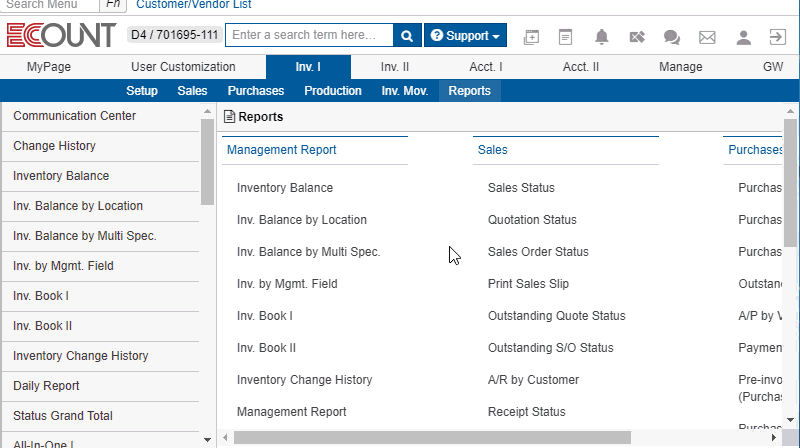Open Inventory Balance in sidebar
This screenshot has width=800, height=448.
click(101, 177)
